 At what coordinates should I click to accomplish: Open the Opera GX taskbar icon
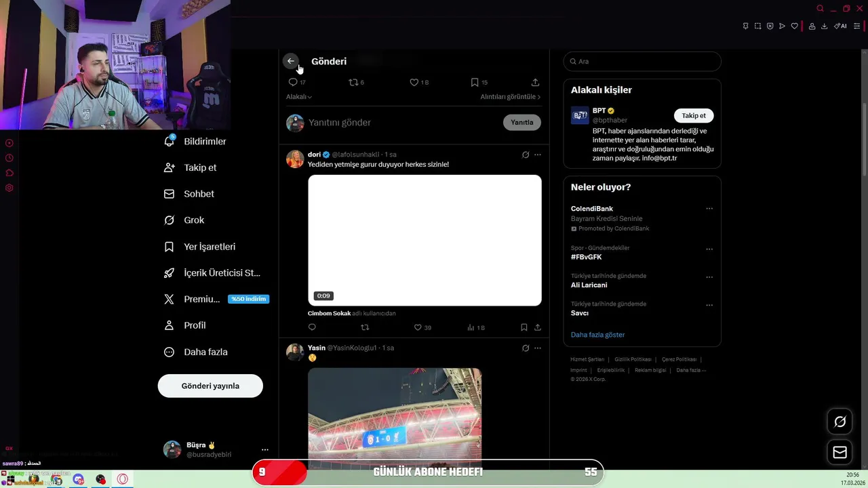(123, 479)
